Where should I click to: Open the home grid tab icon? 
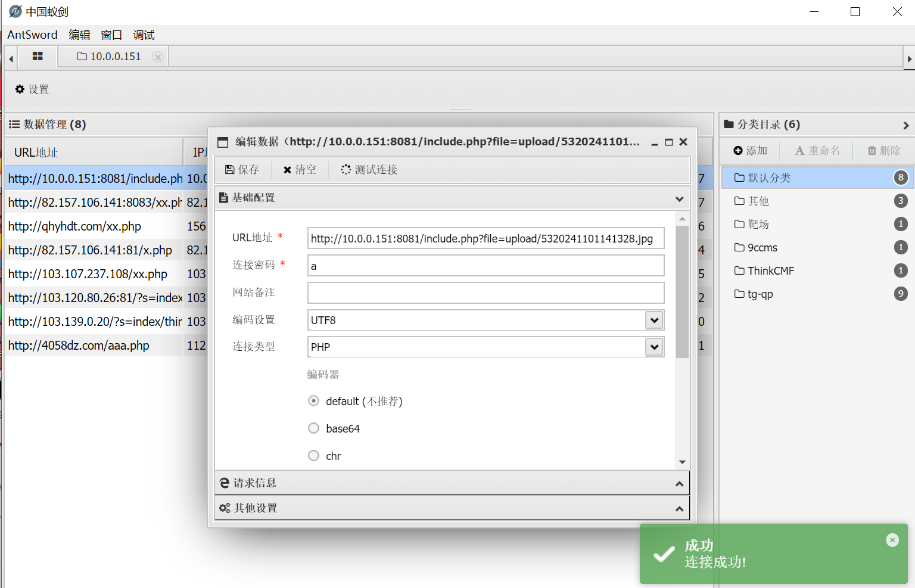point(38,56)
